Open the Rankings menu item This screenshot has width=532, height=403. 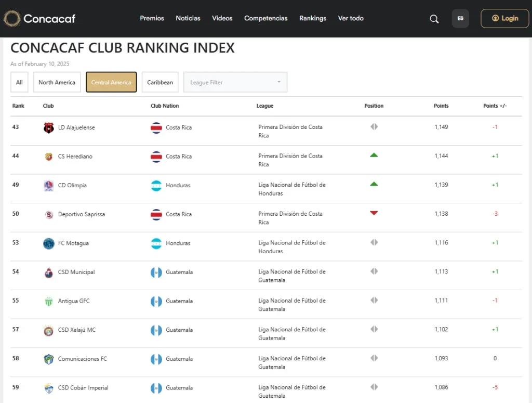pyautogui.click(x=313, y=18)
